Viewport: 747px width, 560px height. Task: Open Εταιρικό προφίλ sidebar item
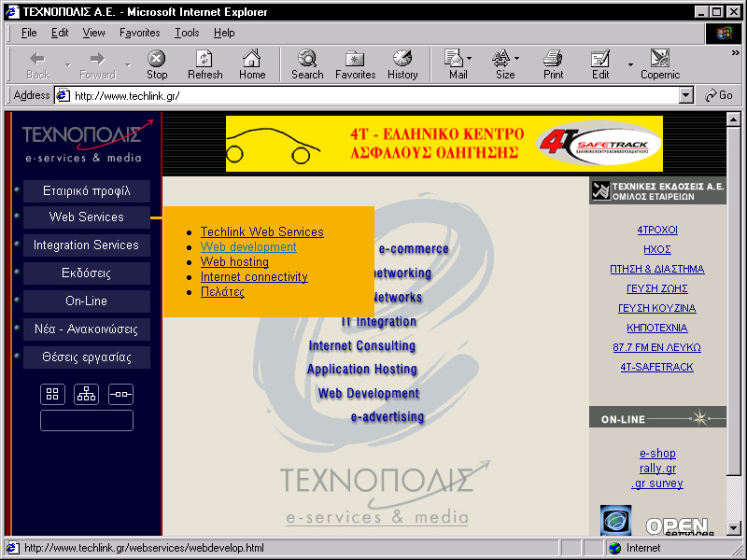point(86,191)
